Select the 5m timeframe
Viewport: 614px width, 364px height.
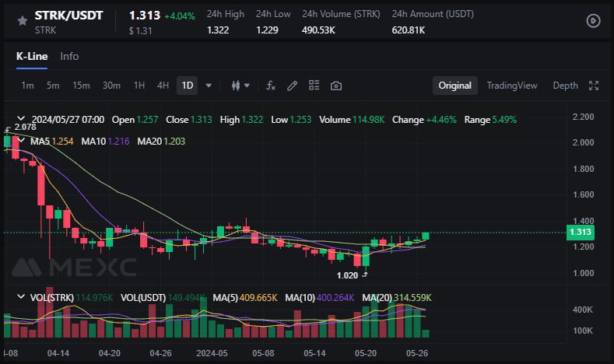click(53, 86)
